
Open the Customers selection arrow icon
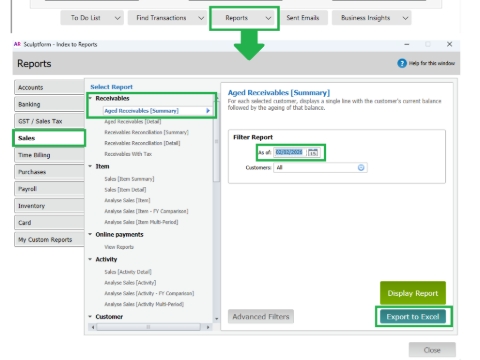(361, 167)
